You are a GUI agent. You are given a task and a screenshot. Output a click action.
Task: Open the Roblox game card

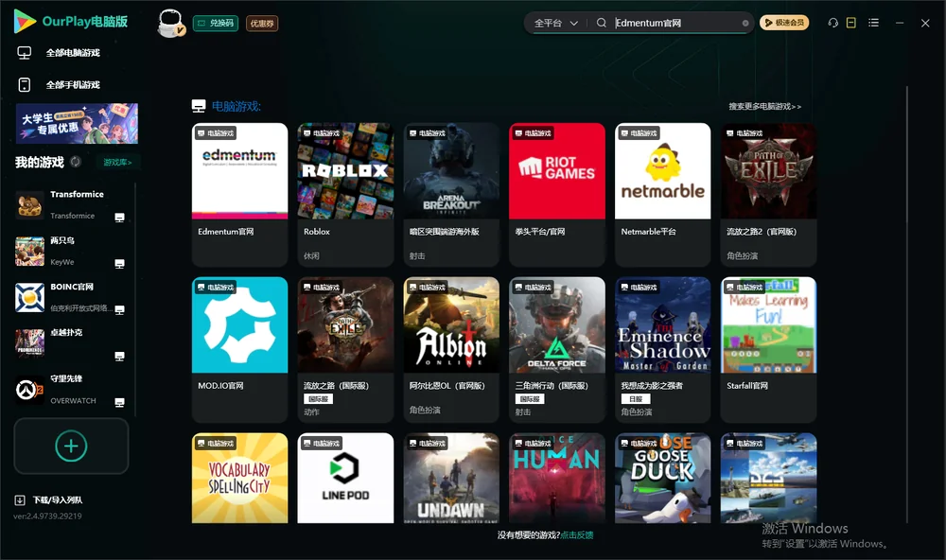click(x=345, y=194)
